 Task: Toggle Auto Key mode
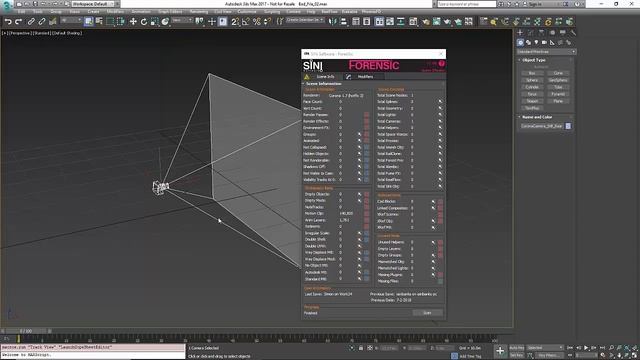point(517,348)
